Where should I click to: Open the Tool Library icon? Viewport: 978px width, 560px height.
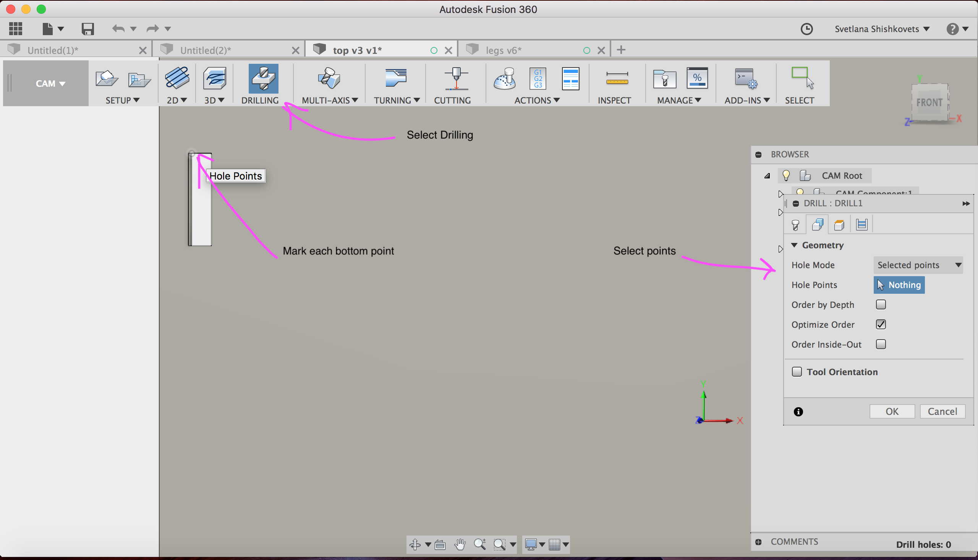[665, 79]
